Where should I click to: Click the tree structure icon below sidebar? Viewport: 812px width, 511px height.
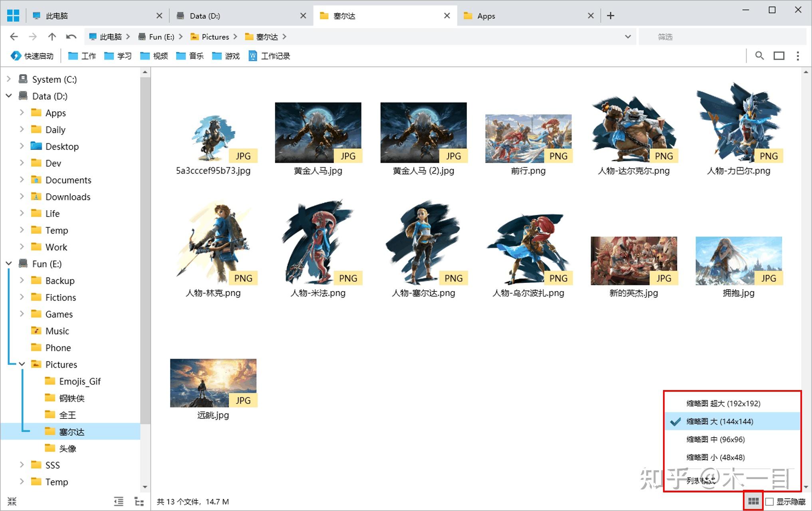139,501
